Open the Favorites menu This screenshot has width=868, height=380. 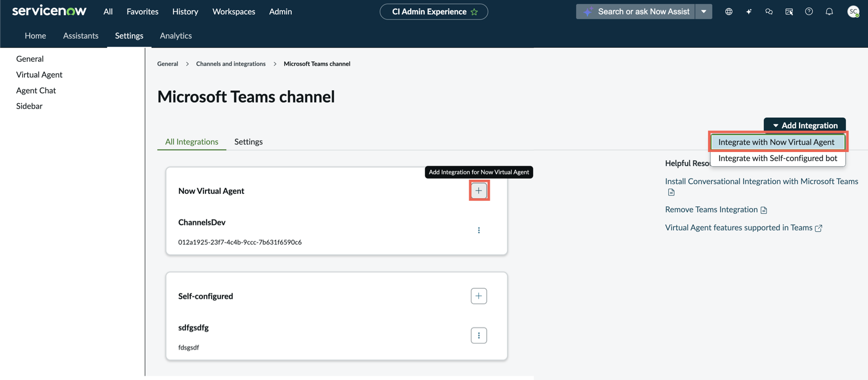[x=143, y=11]
